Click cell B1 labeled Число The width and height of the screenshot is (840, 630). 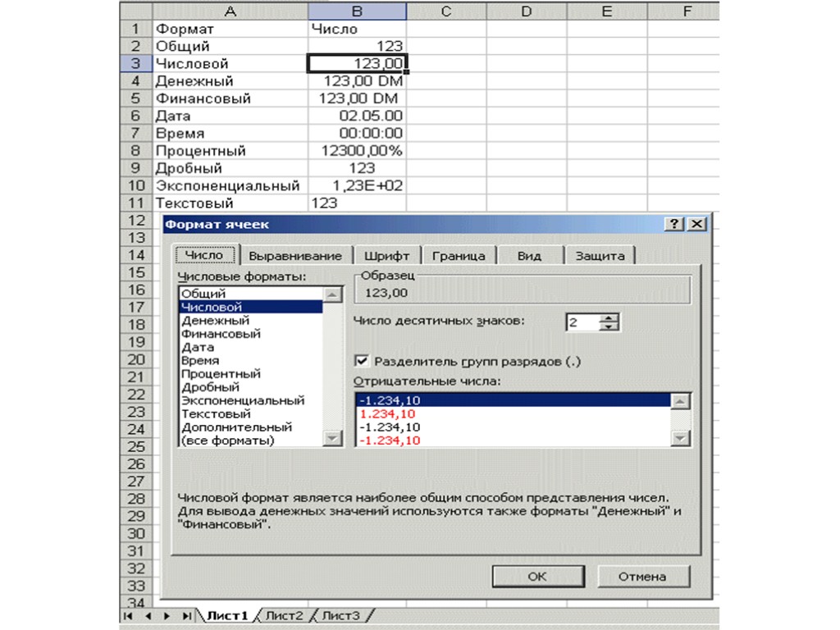coord(358,29)
